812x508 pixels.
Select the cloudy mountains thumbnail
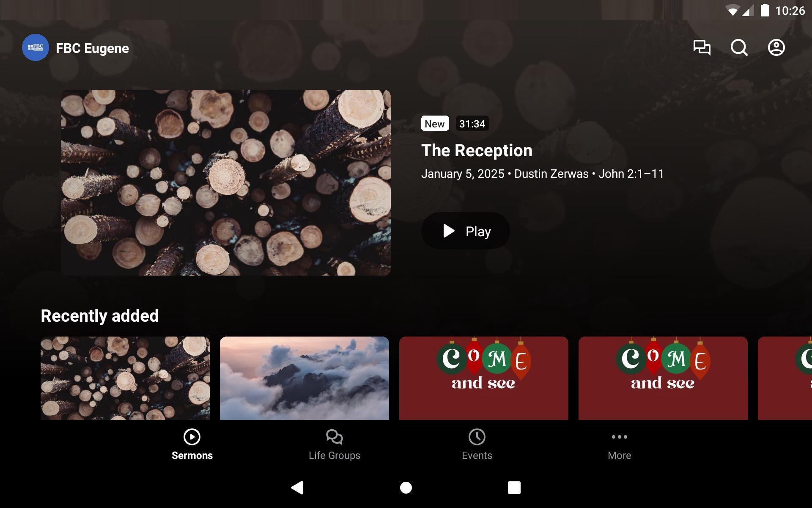(304, 378)
